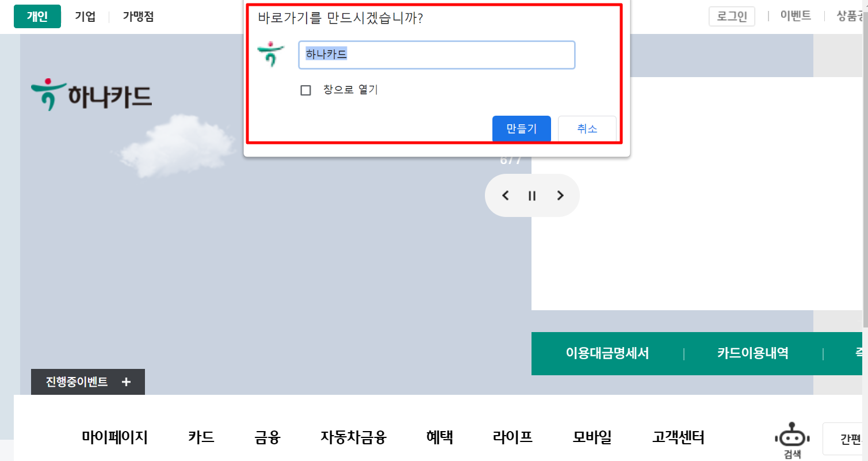Image resolution: width=868 pixels, height=461 pixels.
Task: Open the 고객센터 menu
Action: click(x=679, y=437)
